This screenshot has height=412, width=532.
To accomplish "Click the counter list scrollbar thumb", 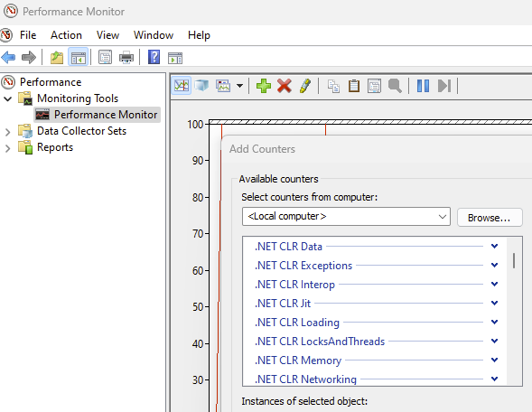I will [x=514, y=260].
